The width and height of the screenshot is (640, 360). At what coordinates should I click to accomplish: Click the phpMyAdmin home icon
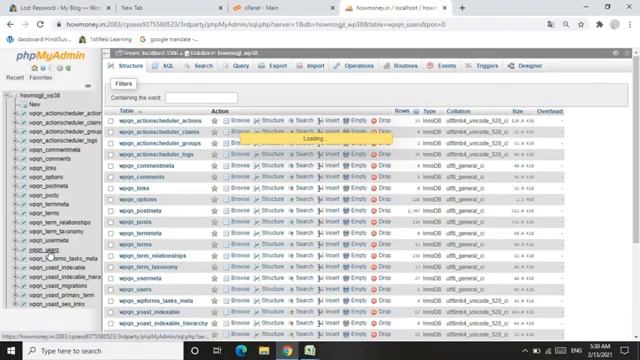35,68
